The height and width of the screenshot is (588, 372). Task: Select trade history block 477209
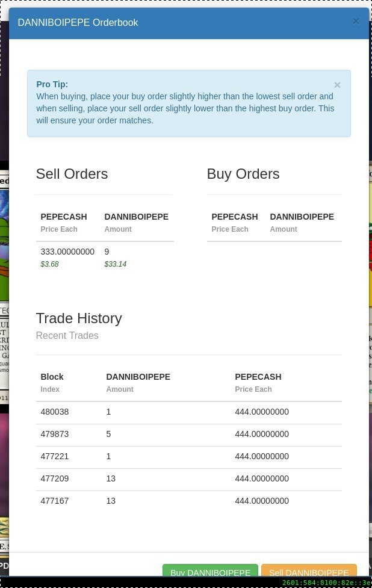[55, 478]
